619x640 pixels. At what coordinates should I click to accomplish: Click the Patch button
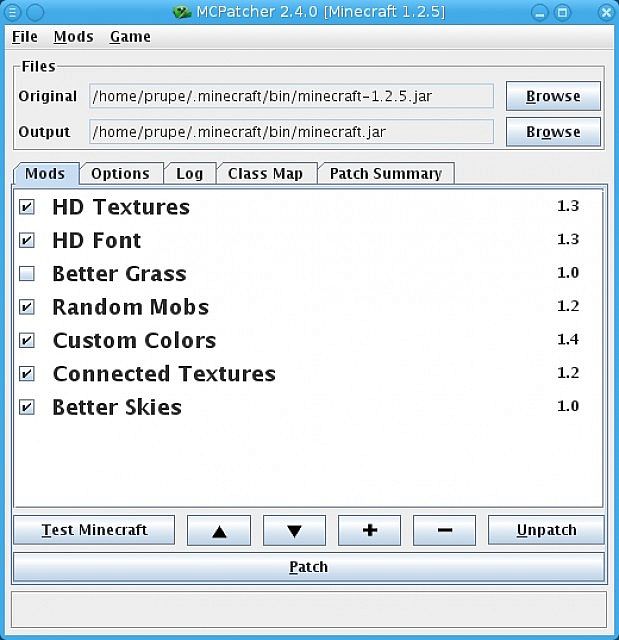coord(308,567)
